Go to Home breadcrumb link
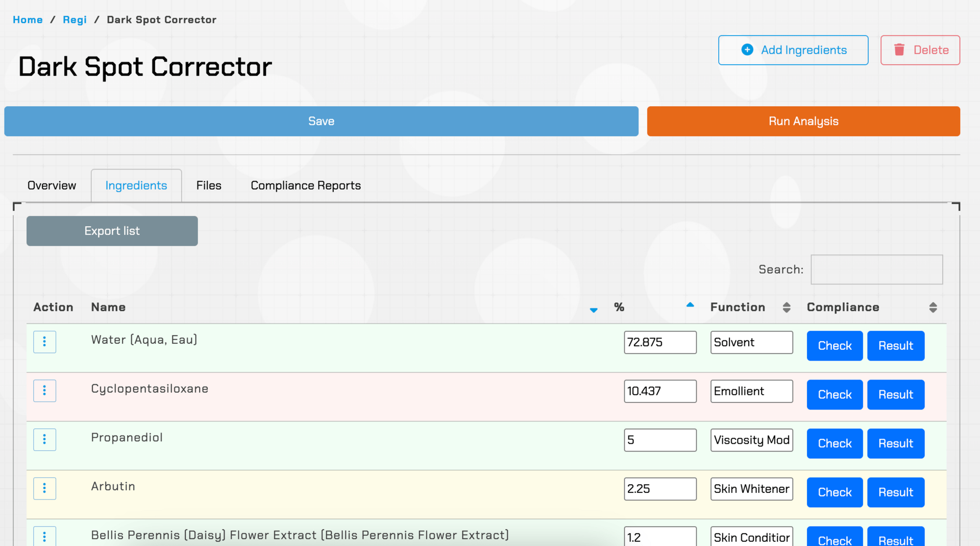The image size is (980, 546). [28, 19]
